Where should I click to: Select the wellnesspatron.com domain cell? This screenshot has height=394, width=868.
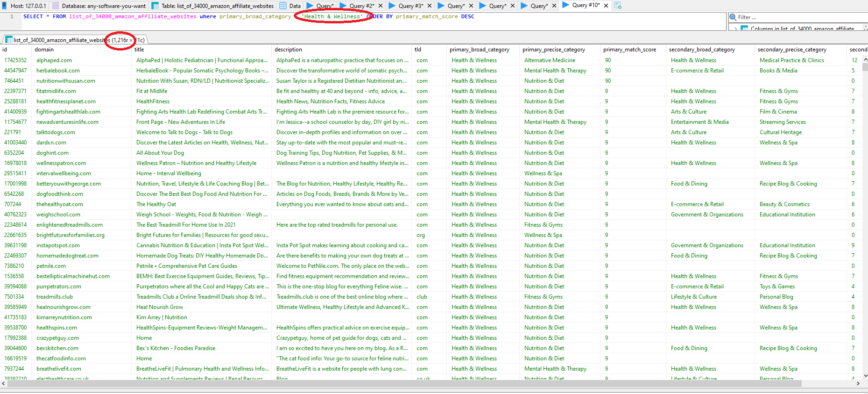pos(81,163)
